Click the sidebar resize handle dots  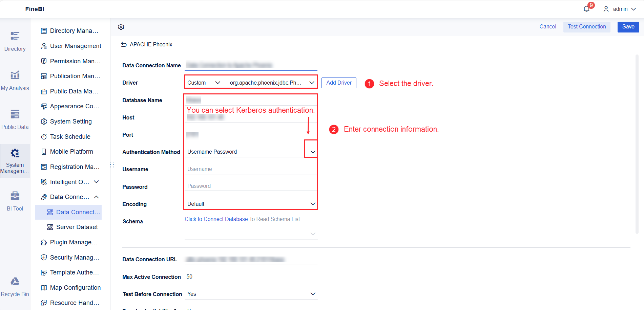[112, 165]
